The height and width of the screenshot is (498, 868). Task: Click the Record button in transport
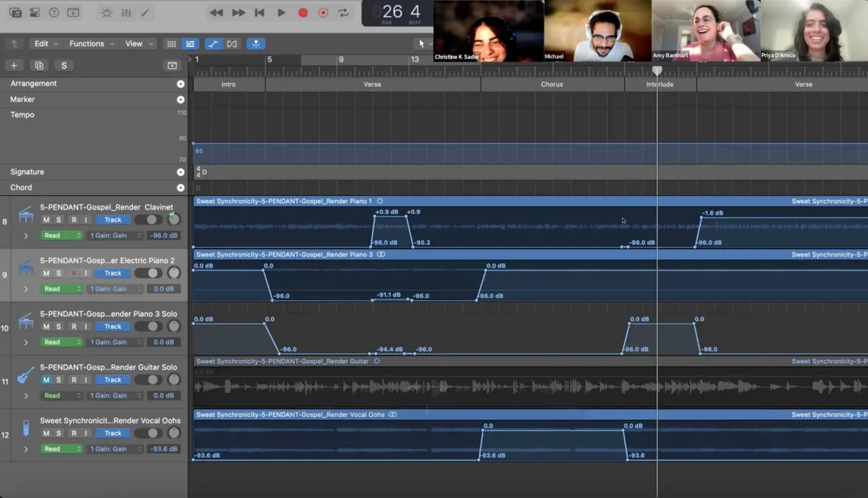click(303, 12)
